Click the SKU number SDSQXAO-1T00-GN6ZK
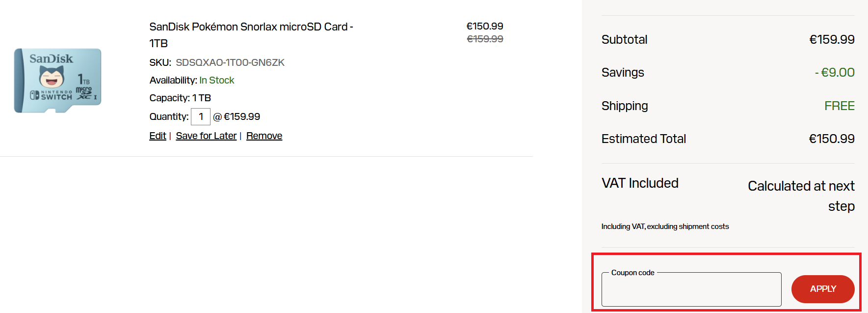This screenshot has width=868, height=313. click(230, 63)
